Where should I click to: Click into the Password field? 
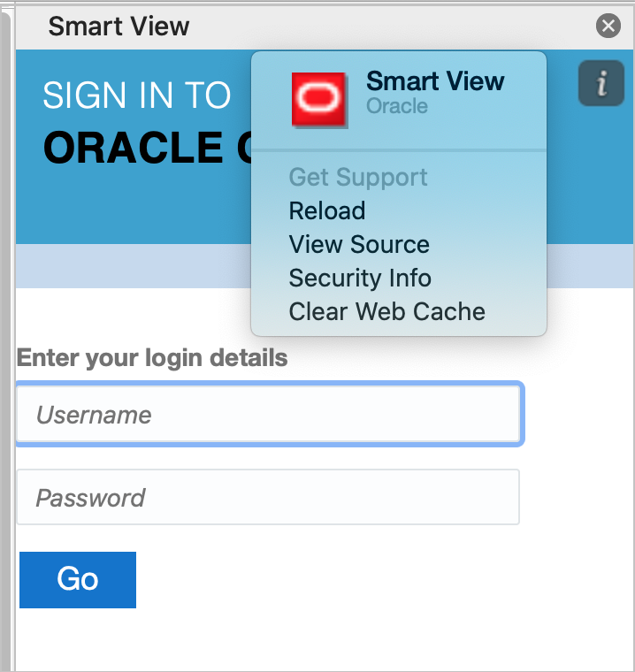pos(268,497)
